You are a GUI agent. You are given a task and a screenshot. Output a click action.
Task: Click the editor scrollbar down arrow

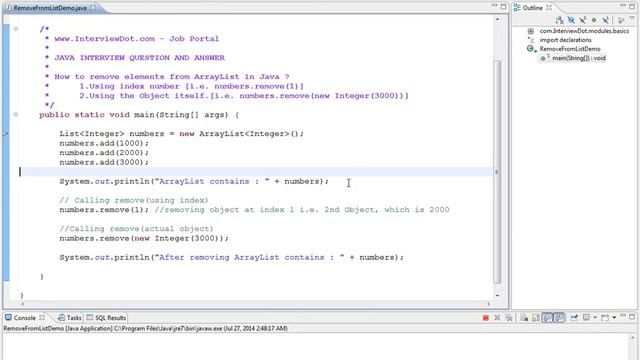click(497, 296)
